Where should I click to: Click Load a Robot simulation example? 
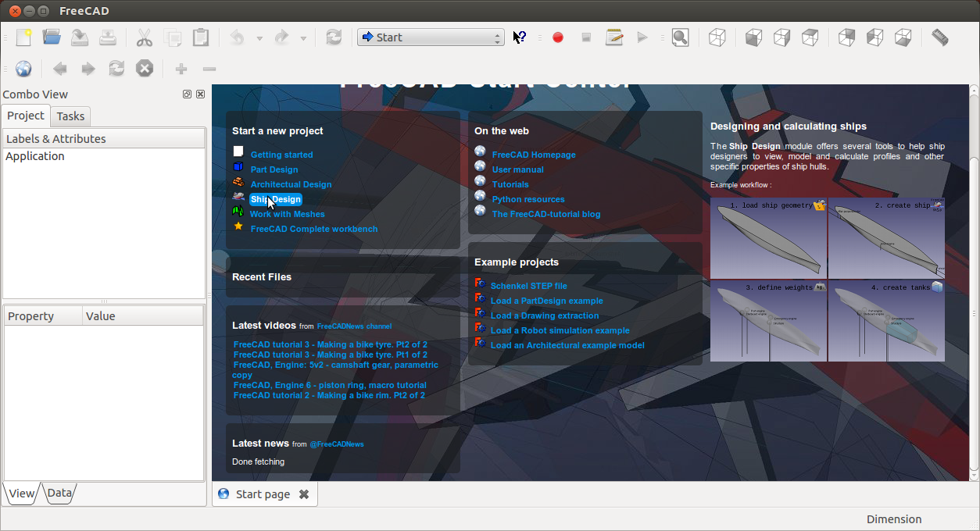coord(560,330)
